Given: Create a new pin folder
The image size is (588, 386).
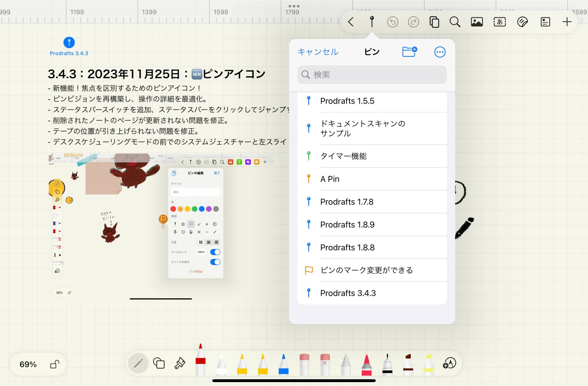Looking at the screenshot, I should coord(410,52).
